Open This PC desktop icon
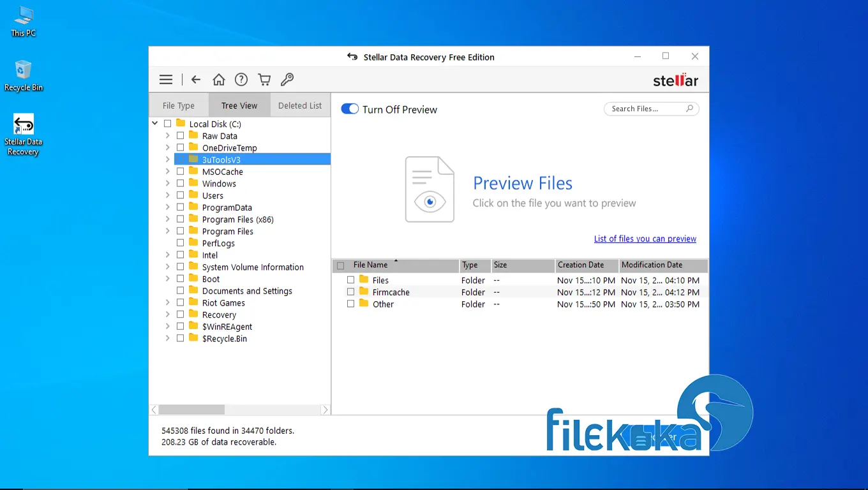The width and height of the screenshot is (868, 490). pos(23,22)
